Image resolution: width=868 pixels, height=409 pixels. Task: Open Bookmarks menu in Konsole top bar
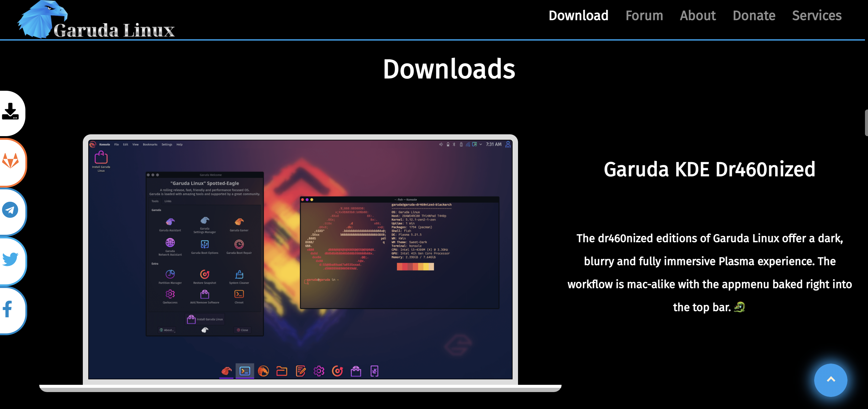[x=150, y=144]
